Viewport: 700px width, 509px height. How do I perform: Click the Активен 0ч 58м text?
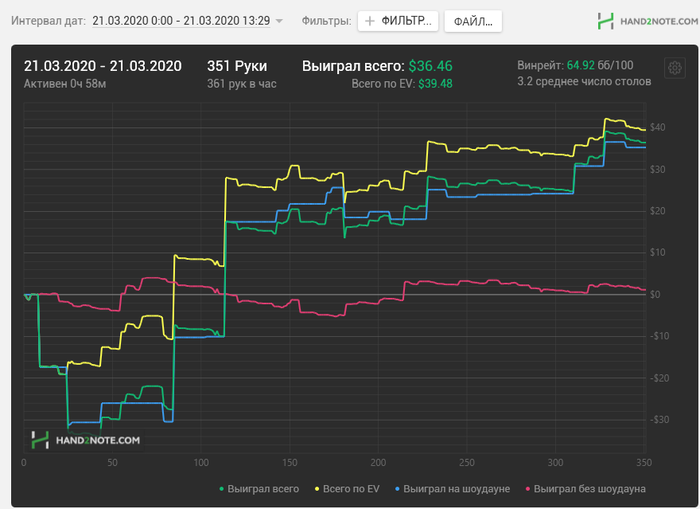pos(65,83)
